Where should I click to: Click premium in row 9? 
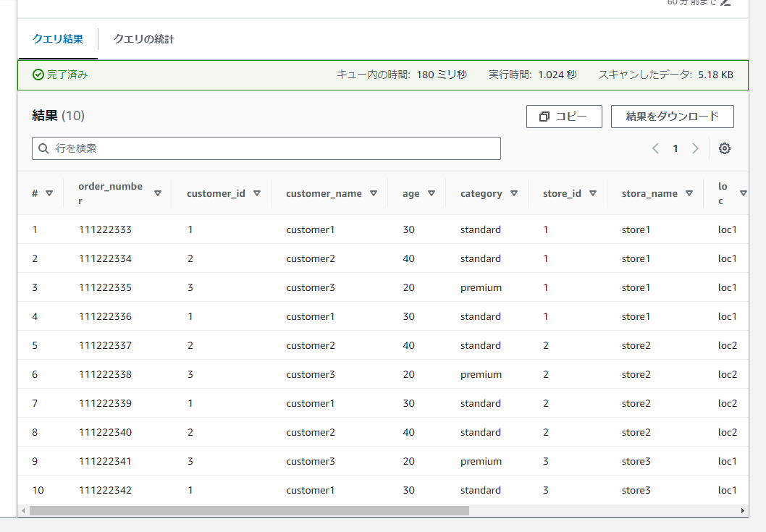pyautogui.click(x=481, y=461)
